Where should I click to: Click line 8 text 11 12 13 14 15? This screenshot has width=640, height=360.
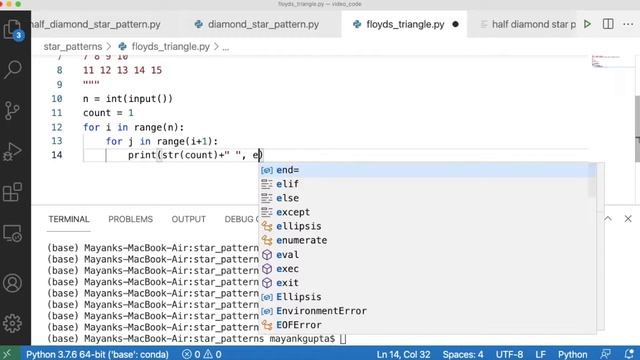click(x=122, y=70)
